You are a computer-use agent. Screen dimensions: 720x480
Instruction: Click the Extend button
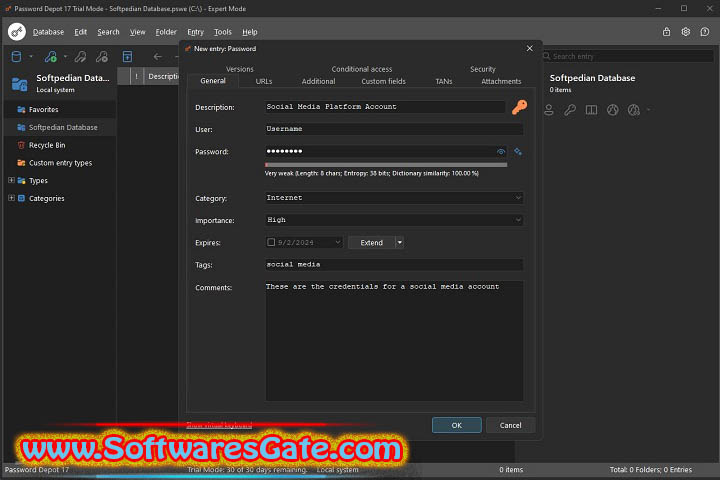tap(371, 242)
